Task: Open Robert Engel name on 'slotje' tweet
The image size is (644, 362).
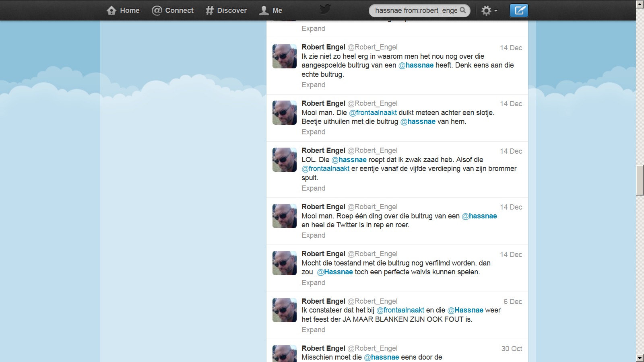Action: click(324, 103)
